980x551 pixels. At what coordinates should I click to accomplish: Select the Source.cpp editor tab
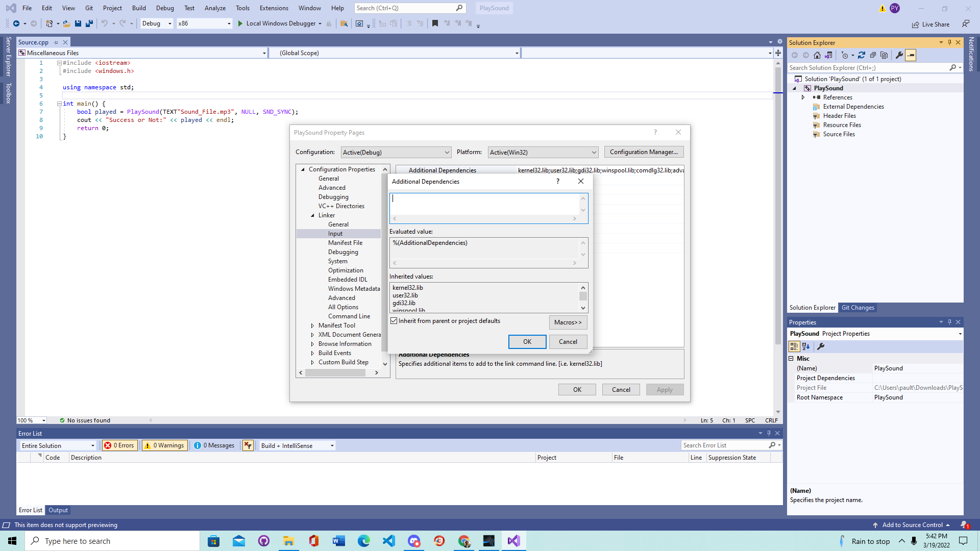[x=33, y=42]
